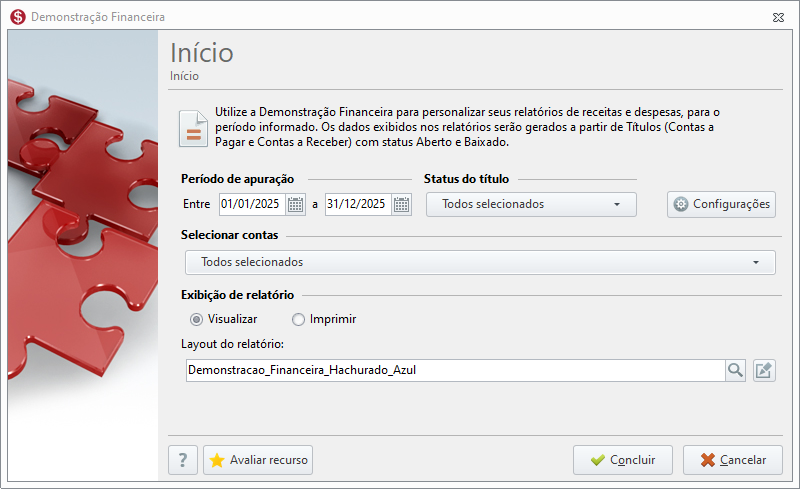The image size is (800, 489).
Task: Open the Configurações gear button
Action: tap(721, 204)
